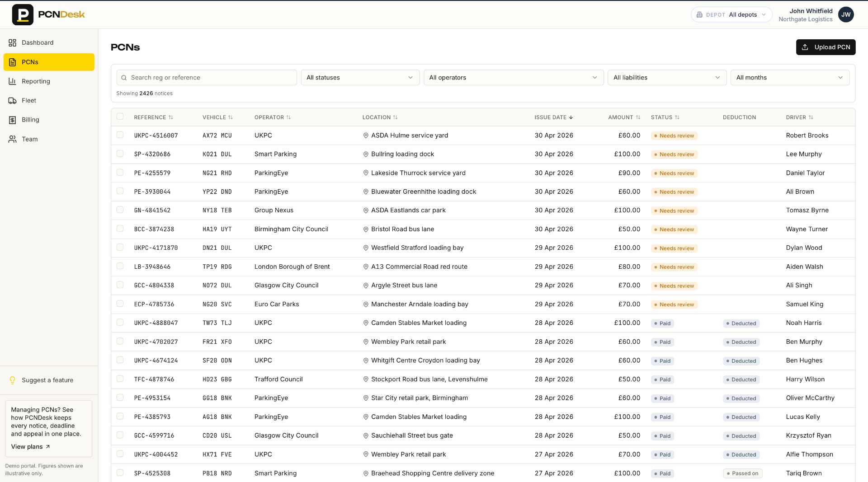Click the Dashboard grid icon
The image size is (868, 482).
coord(13,42)
